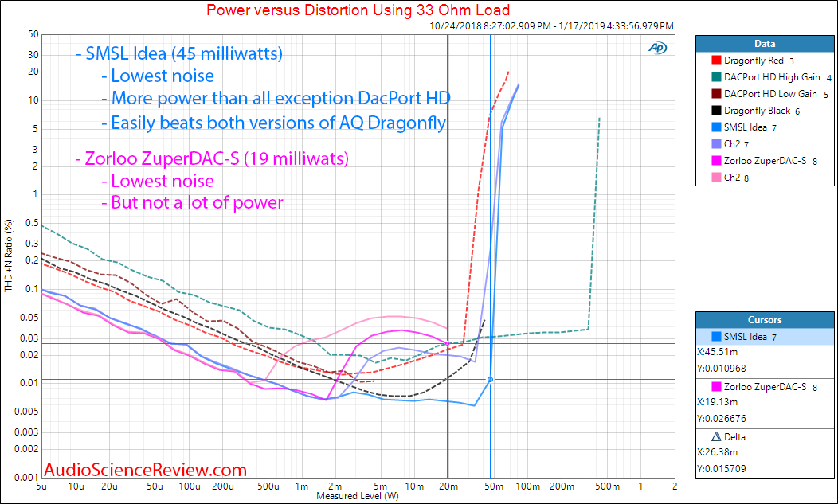Select the Zorloo ZuperDAC-S label in Data legend
838x504 pixels.
click(x=765, y=160)
